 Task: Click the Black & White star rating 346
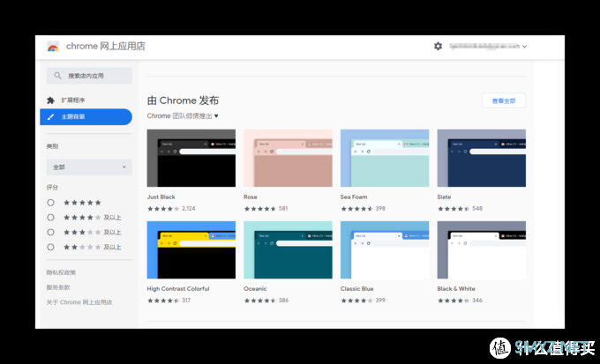(460, 301)
